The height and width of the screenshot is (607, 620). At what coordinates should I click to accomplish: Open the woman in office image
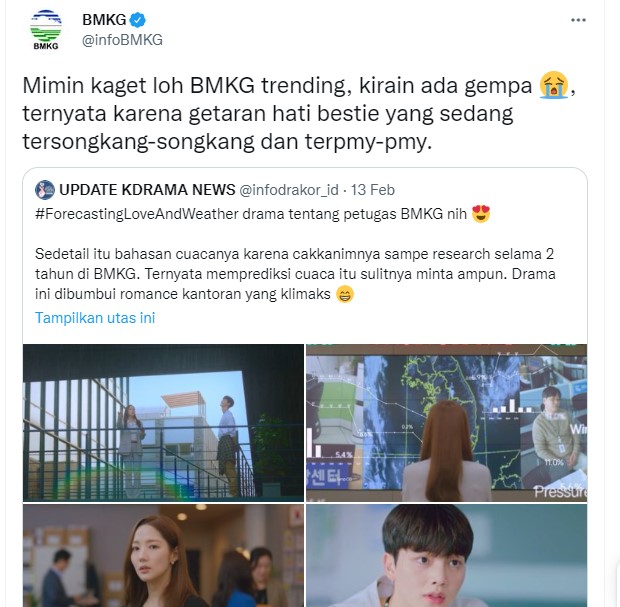pyautogui.click(x=163, y=556)
